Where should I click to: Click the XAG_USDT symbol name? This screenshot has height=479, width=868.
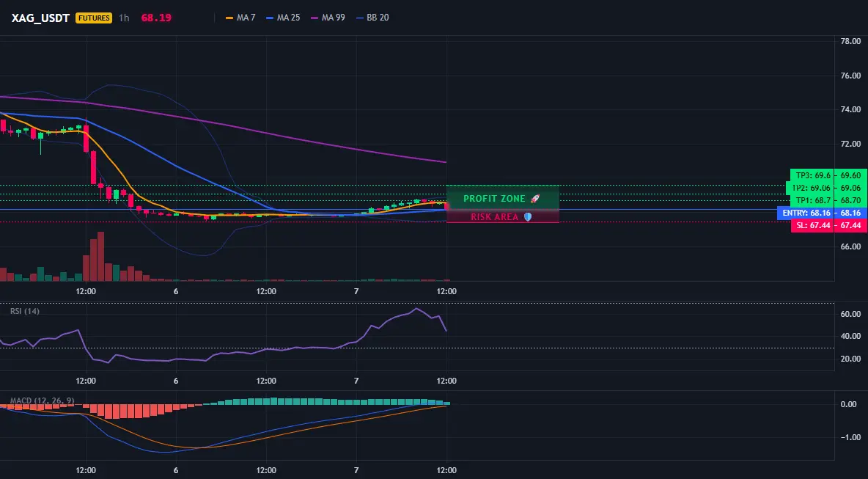[x=40, y=18]
